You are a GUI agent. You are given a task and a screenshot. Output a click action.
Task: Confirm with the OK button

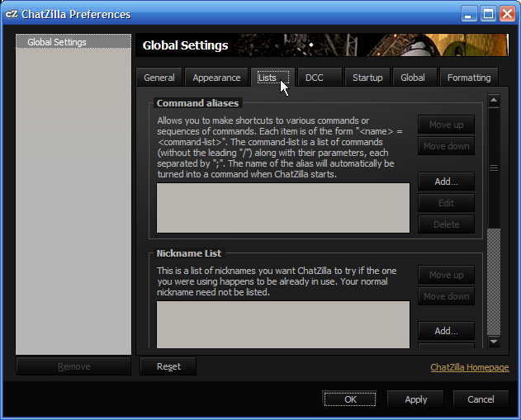350,399
